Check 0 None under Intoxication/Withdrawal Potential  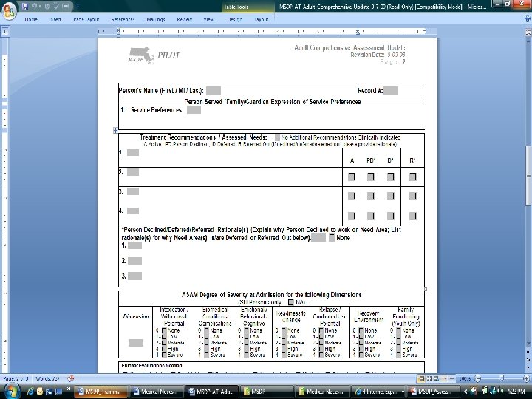(x=164, y=330)
